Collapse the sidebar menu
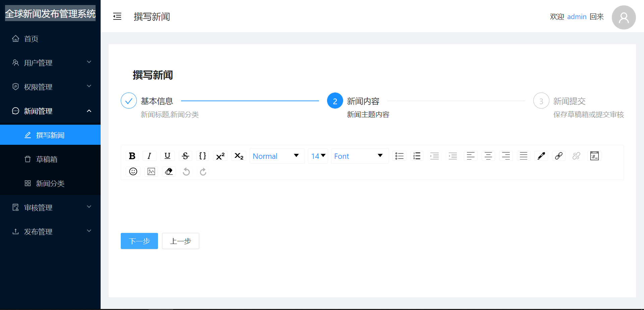This screenshot has width=644, height=310. pos(117,16)
